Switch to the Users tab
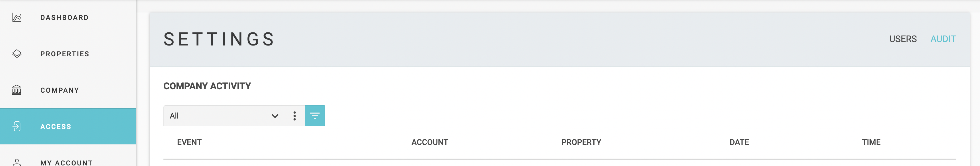 tap(903, 39)
